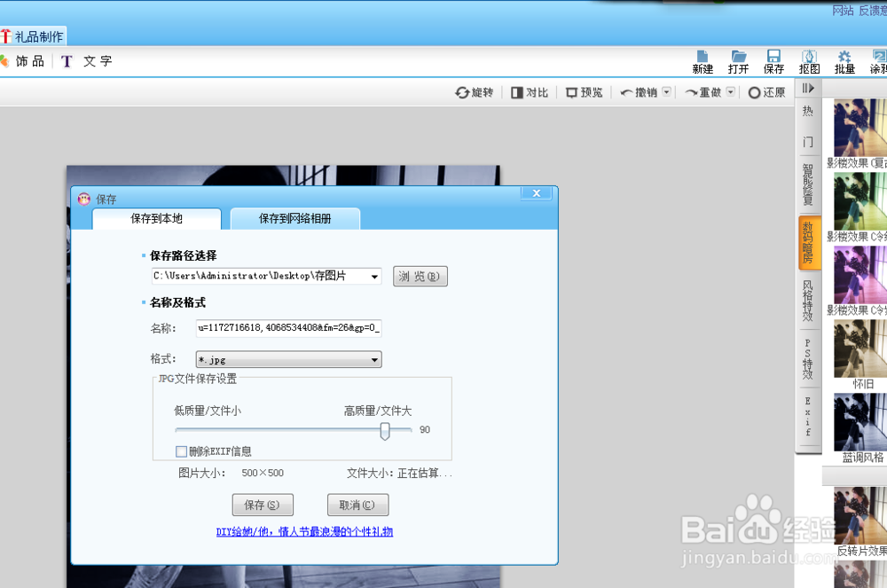Open 预览 preview mode
This screenshot has height=588, width=887.
click(x=585, y=92)
